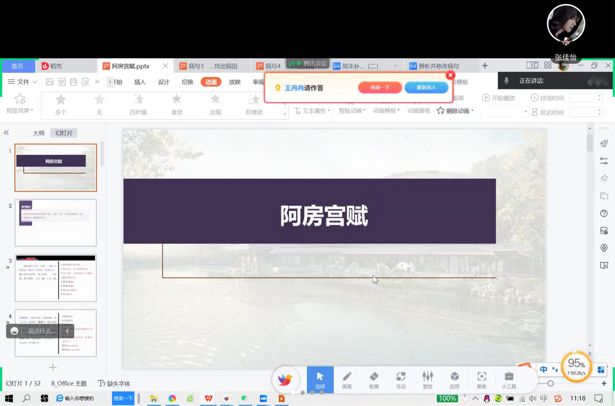Switch panel to 大纲 outline view
The width and height of the screenshot is (615, 406).
click(x=38, y=133)
